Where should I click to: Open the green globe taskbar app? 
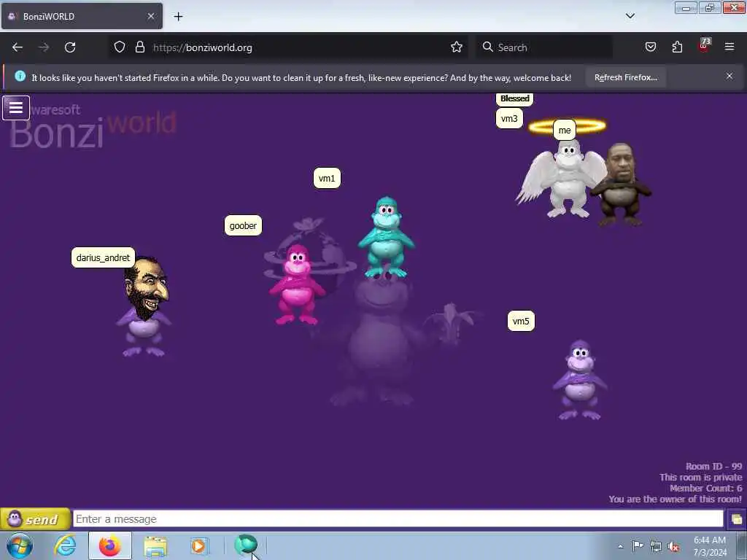(x=246, y=545)
